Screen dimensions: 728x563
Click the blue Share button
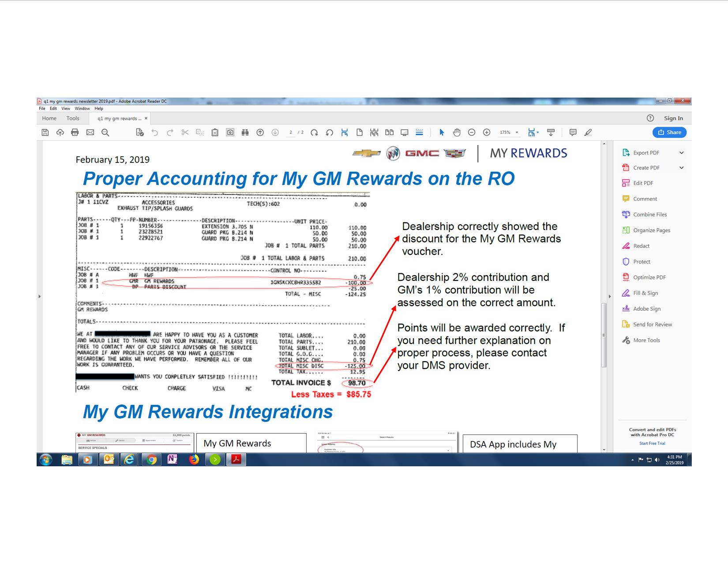tap(669, 132)
